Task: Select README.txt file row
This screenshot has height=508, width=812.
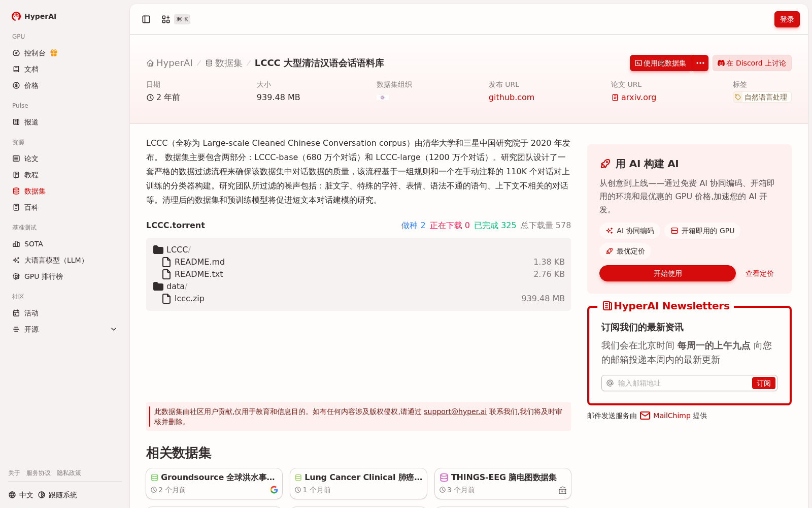Action: tap(358, 274)
